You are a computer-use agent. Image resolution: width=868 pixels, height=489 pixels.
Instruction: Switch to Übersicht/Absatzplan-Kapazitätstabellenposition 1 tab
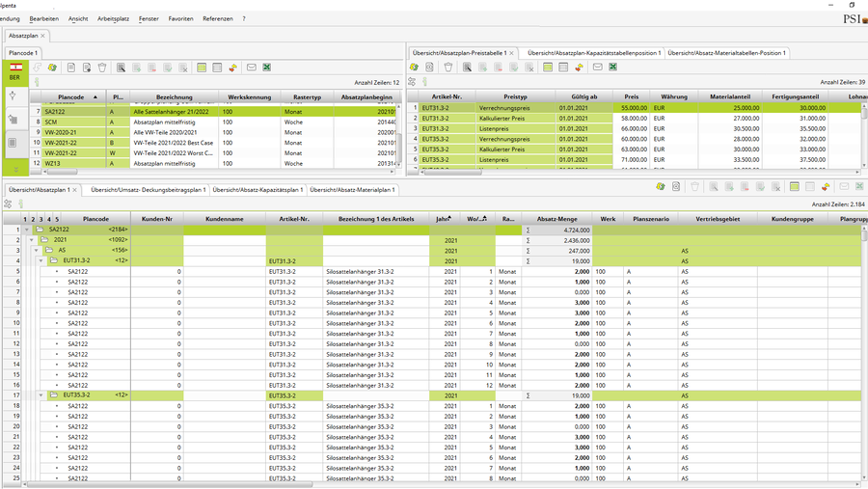click(594, 53)
